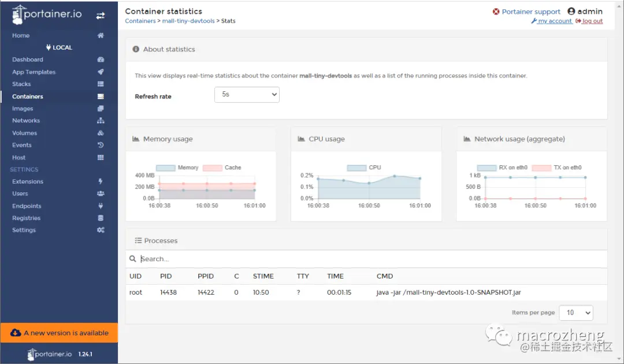Click the Network usage chart icon
This screenshot has width=624, height=364.
467,139
